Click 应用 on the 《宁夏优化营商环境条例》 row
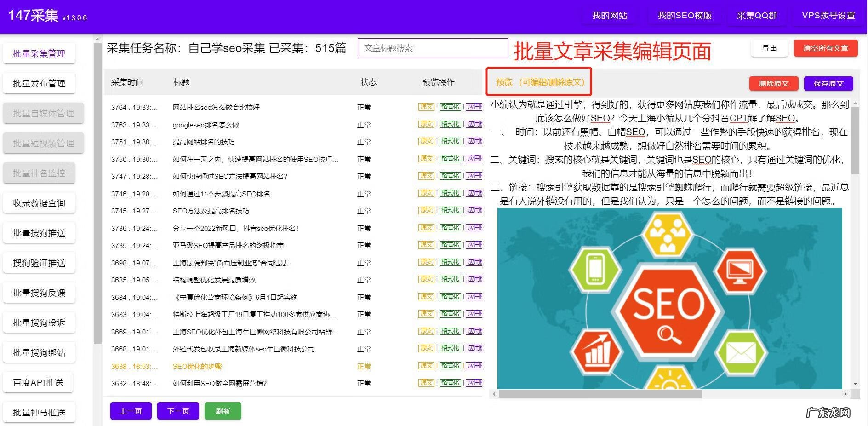The width and height of the screenshot is (868, 426). tap(474, 297)
